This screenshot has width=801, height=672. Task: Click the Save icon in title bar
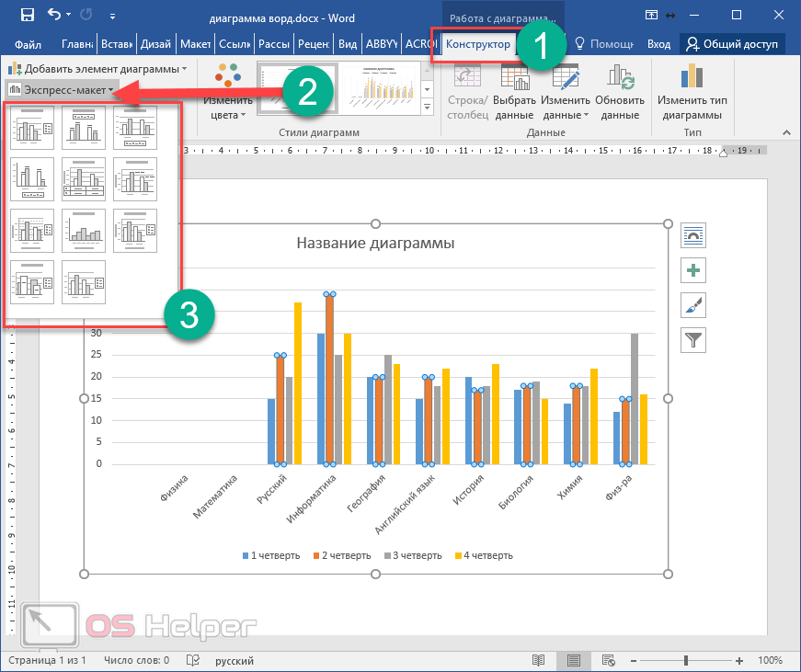coord(27,15)
